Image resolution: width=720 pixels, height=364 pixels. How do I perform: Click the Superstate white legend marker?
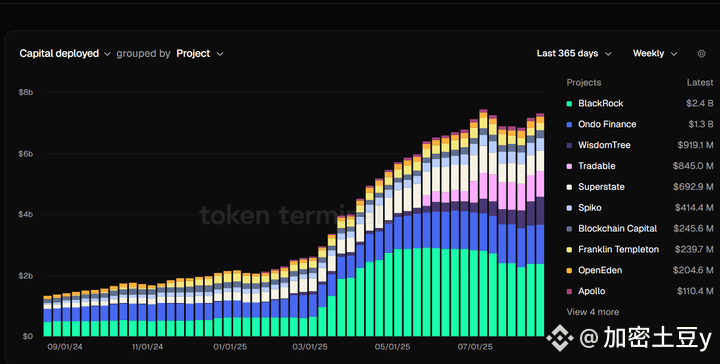[x=569, y=187]
